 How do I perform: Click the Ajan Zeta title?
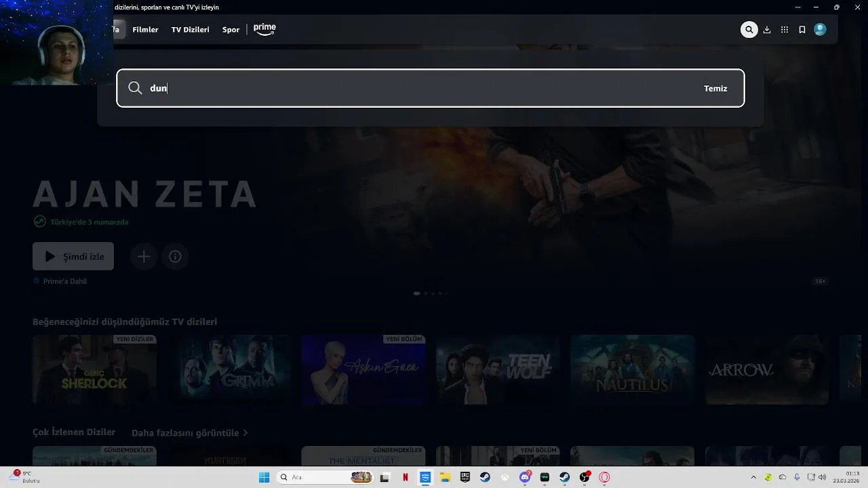pyautogui.click(x=144, y=195)
